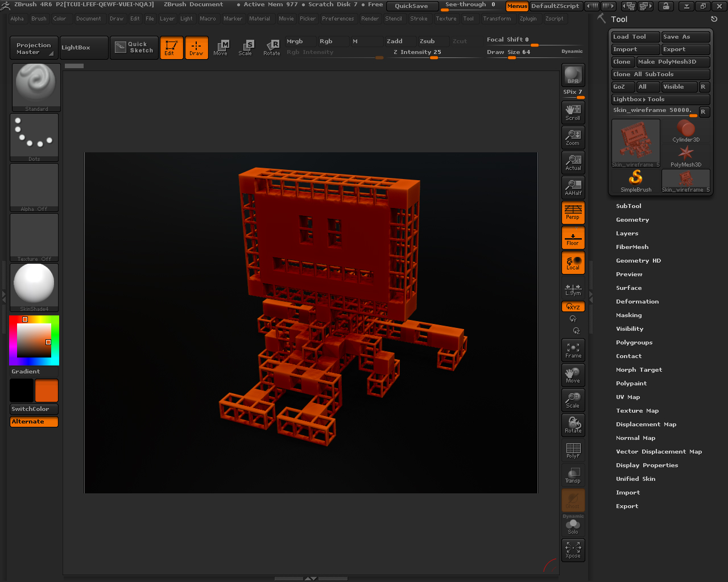Screen dimensions: 728x582
Task: Open the Render menu
Action: (370, 19)
